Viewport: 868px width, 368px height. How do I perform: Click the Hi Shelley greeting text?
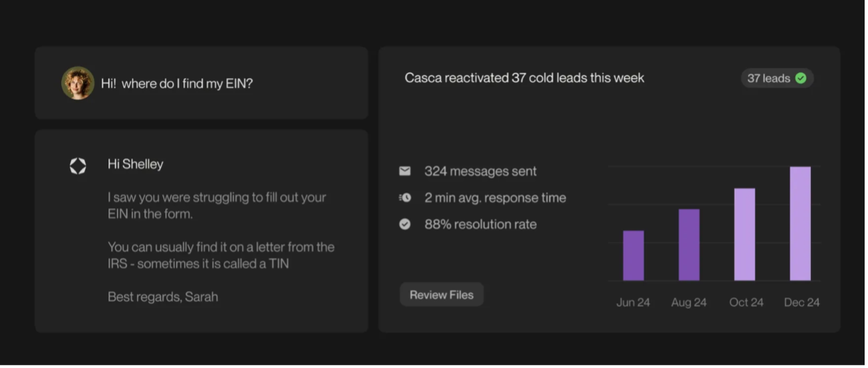(136, 164)
